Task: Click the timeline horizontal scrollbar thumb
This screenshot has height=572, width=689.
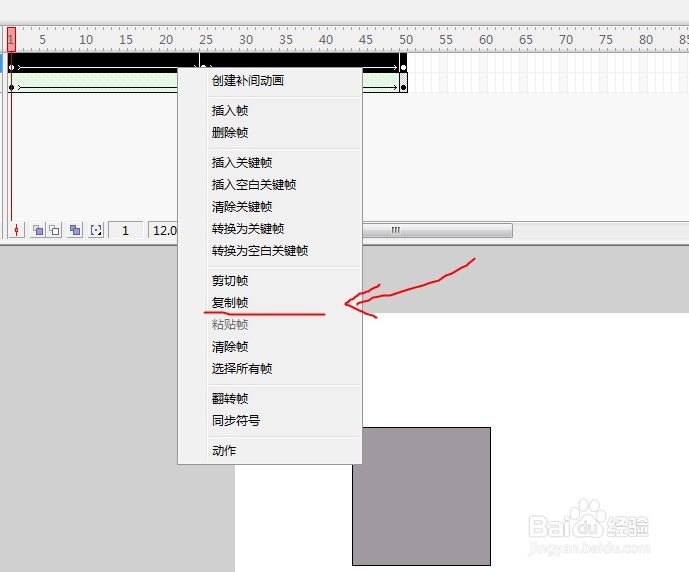Action: point(437,230)
